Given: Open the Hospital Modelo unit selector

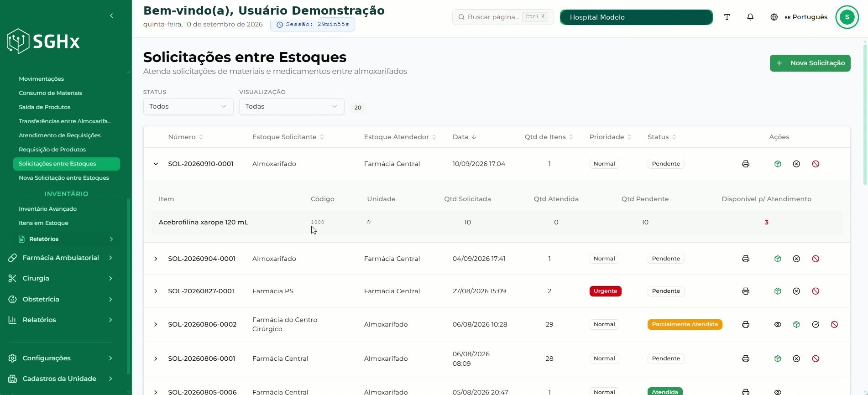Looking at the screenshot, I should pos(636,17).
